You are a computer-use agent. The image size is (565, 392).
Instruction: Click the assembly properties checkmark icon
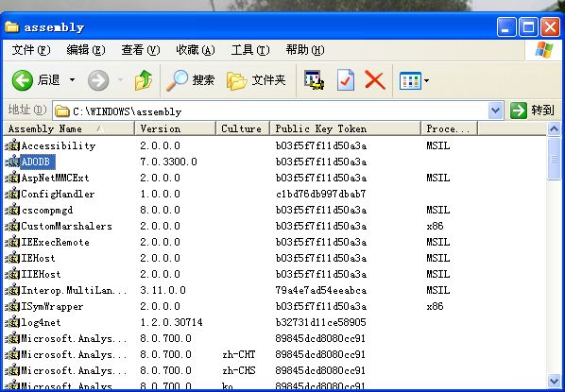346,80
